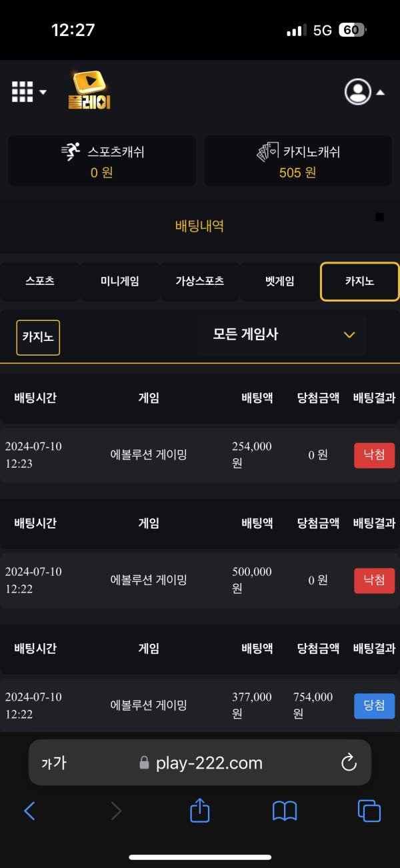Go back with Safari back arrow
The image size is (400, 868).
29,811
